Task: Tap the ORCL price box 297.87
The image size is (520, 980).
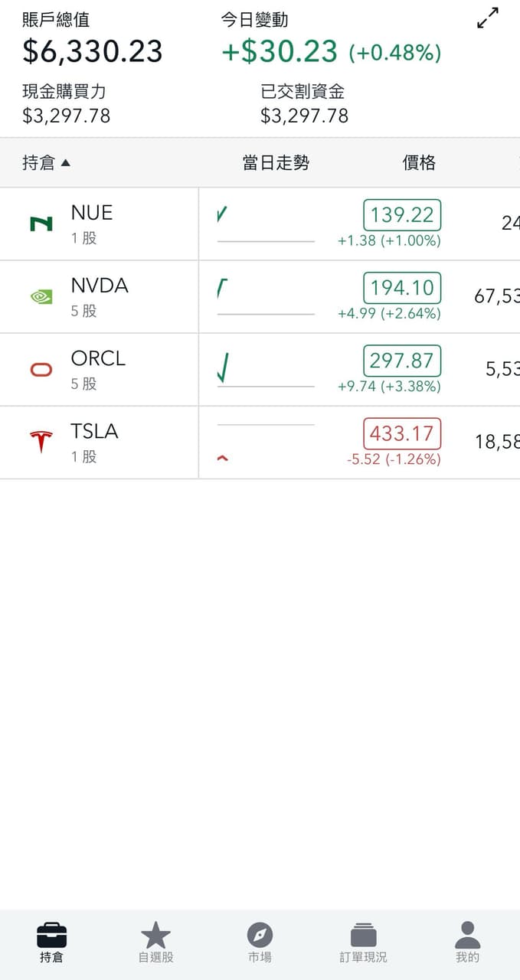Action: (x=402, y=361)
